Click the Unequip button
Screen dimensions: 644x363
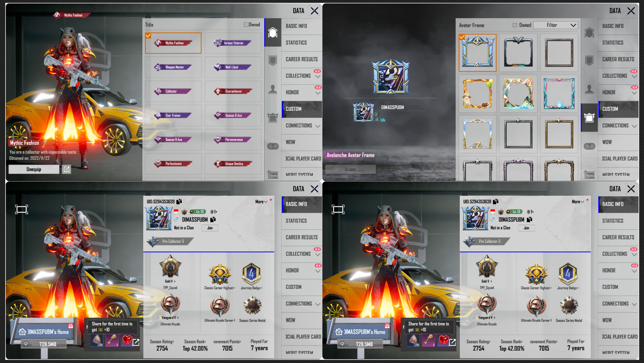click(x=34, y=169)
